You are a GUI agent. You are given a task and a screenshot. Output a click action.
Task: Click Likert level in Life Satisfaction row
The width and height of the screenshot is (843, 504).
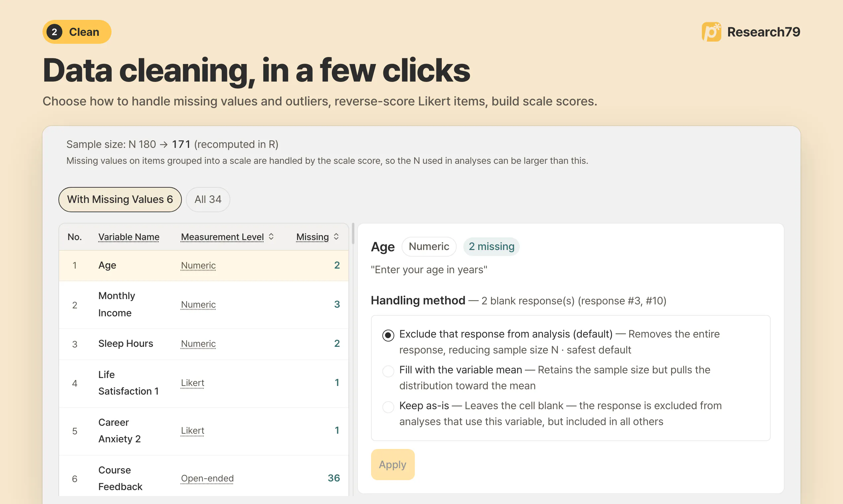[x=192, y=383]
